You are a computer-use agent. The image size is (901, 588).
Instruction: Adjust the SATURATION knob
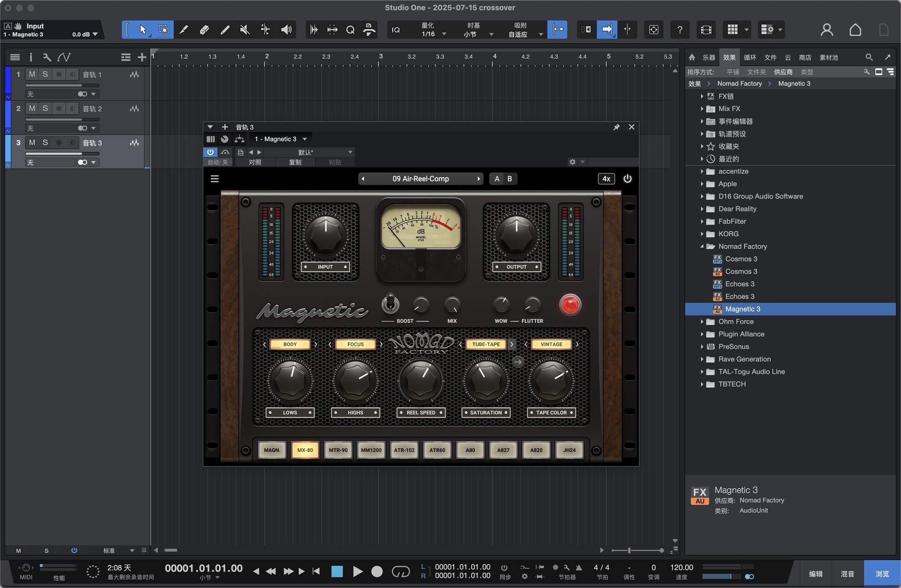click(486, 380)
